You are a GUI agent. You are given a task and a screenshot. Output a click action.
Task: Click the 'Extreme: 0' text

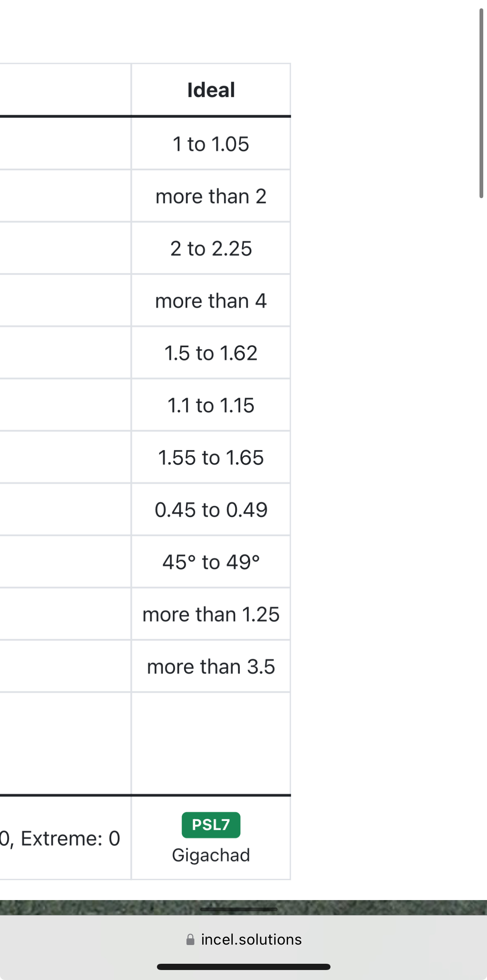70,838
